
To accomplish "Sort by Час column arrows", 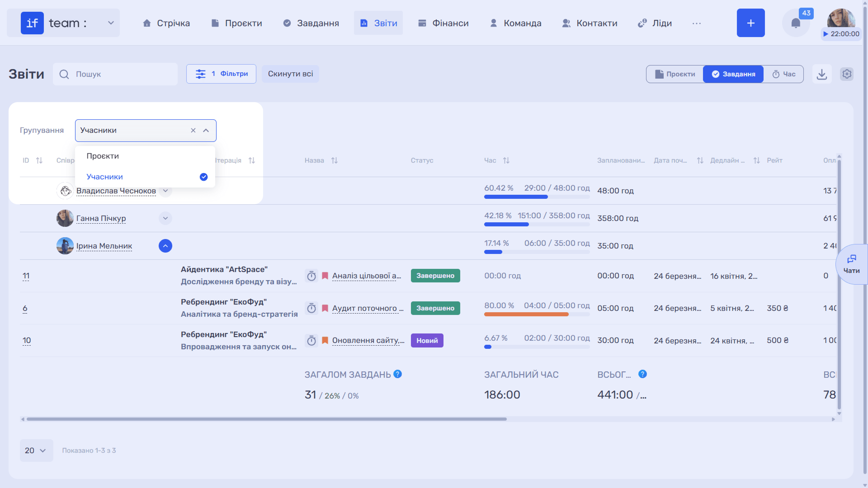I will point(506,160).
